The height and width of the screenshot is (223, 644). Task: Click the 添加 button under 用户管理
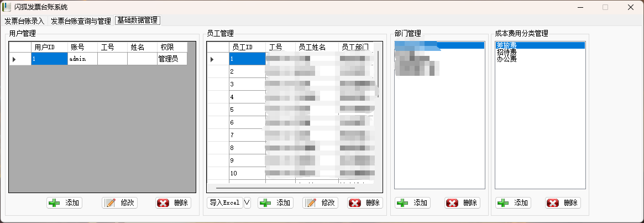(x=64, y=203)
